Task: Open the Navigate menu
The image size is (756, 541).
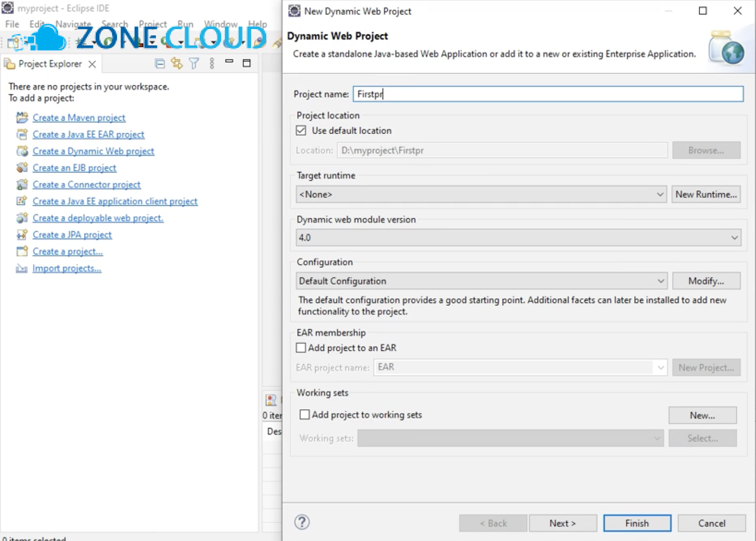Action: pyautogui.click(x=73, y=24)
